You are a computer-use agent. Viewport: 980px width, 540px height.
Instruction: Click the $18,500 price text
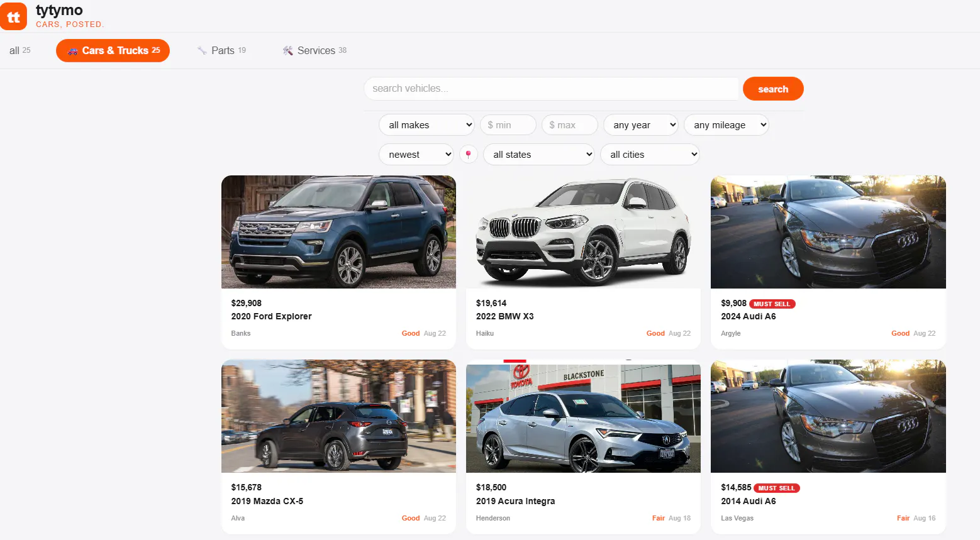click(x=491, y=487)
